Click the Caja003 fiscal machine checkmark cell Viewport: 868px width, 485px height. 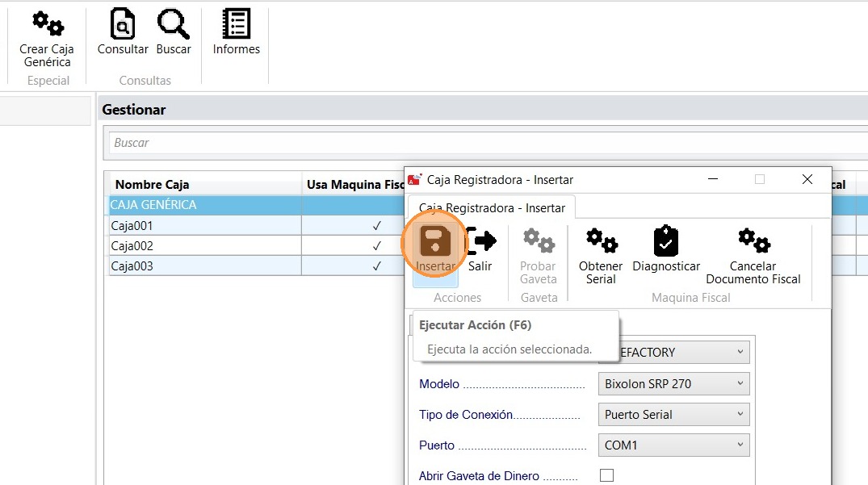pyautogui.click(x=353, y=265)
